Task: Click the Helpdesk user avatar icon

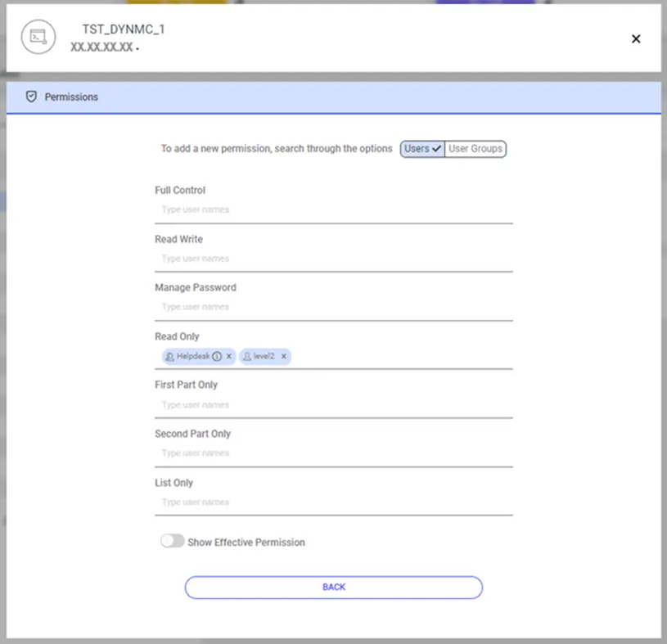Action: point(169,357)
